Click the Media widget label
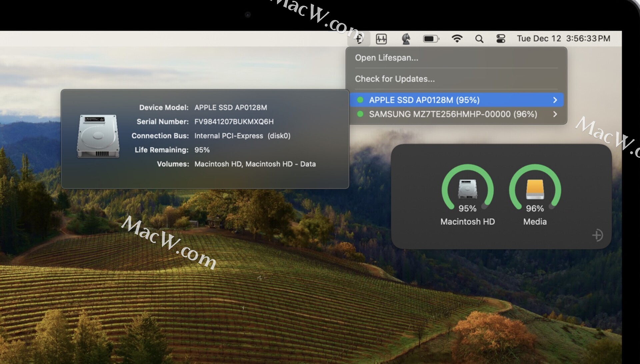Viewport: 640px width, 364px height. point(535,222)
